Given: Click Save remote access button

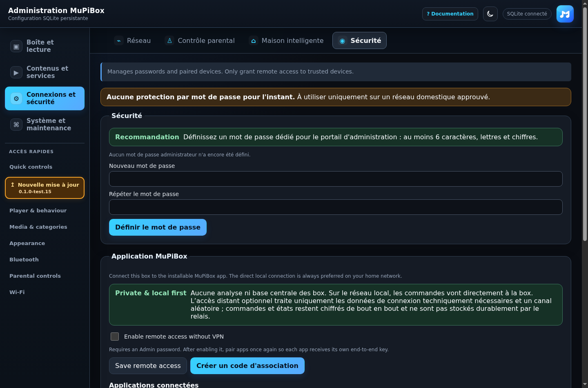Looking at the screenshot, I should click(x=148, y=366).
